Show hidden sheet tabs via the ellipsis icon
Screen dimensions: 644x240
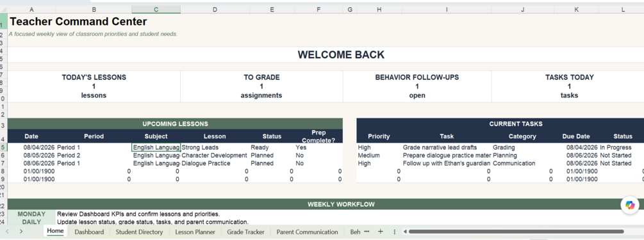pyautogui.click(x=367, y=232)
